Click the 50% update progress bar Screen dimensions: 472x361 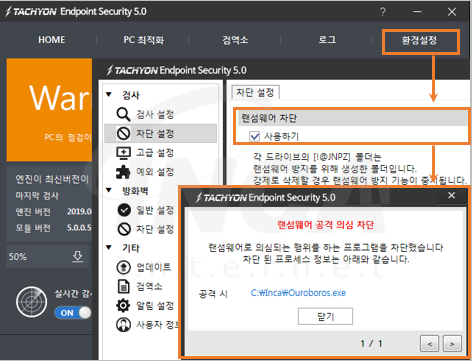coord(48,257)
